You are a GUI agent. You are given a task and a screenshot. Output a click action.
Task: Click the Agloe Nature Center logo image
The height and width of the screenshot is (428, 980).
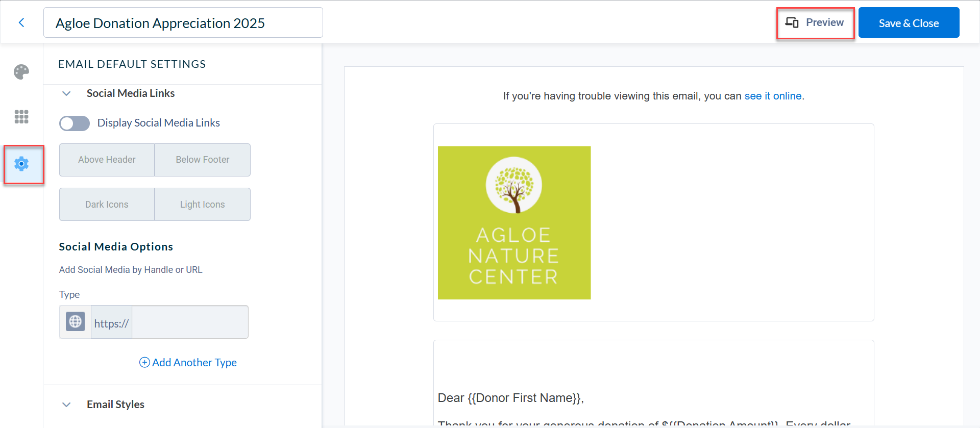click(x=514, y=222)
